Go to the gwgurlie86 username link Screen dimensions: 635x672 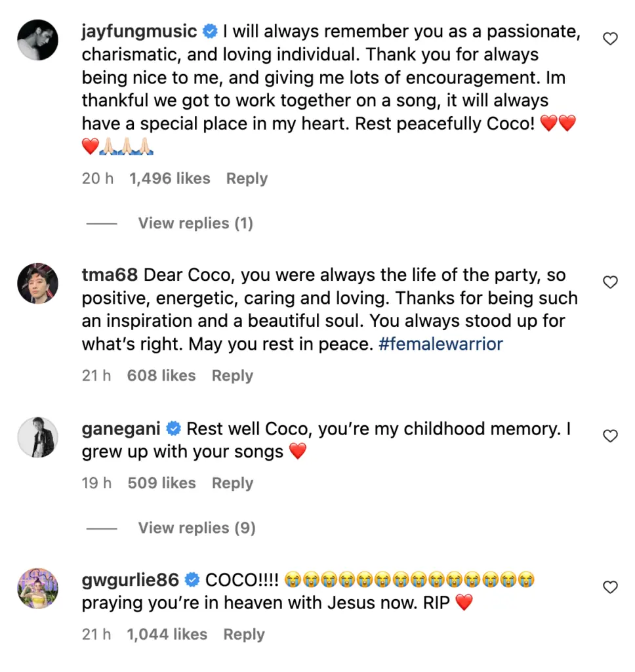[131, 579]
